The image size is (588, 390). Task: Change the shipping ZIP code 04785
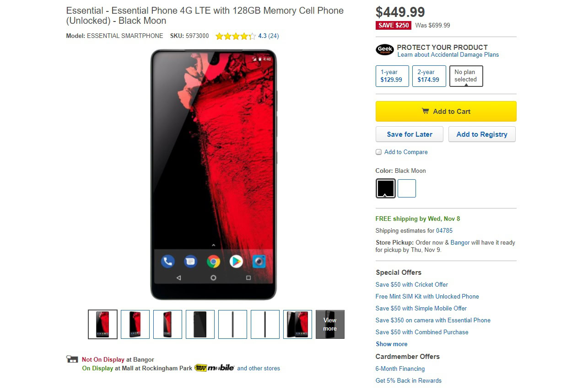click(444, 231)
